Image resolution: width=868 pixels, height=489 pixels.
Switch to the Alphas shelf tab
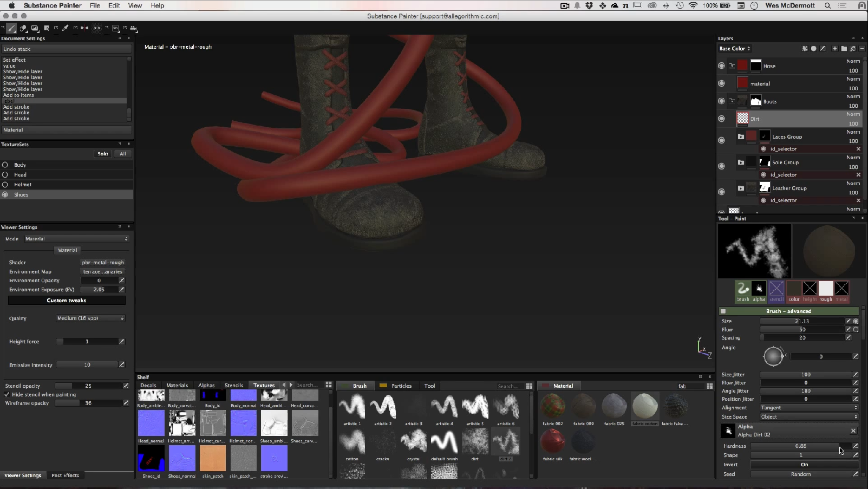coord(206,386)
